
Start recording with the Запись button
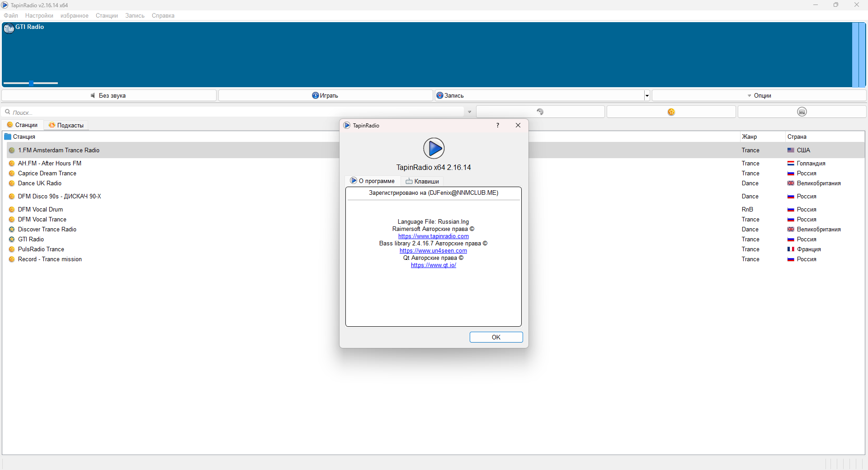(x=540, y=95)
